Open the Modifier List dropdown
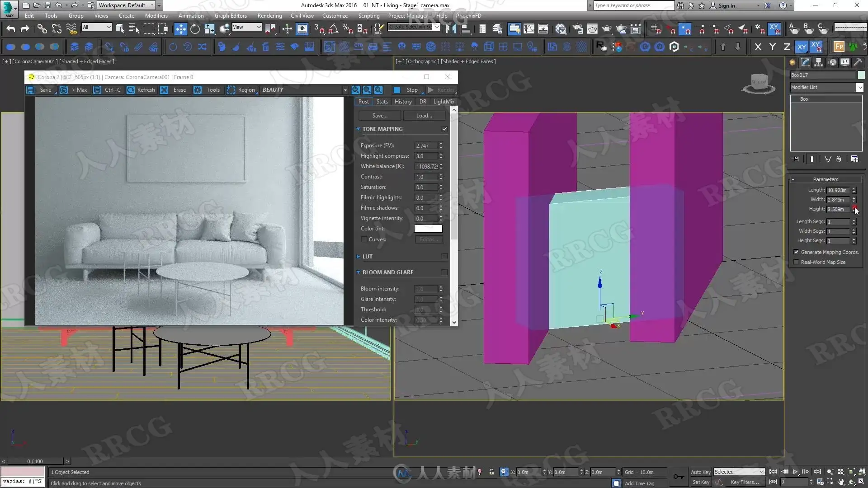Screen dimensions: 868x488 pos(859,87)
